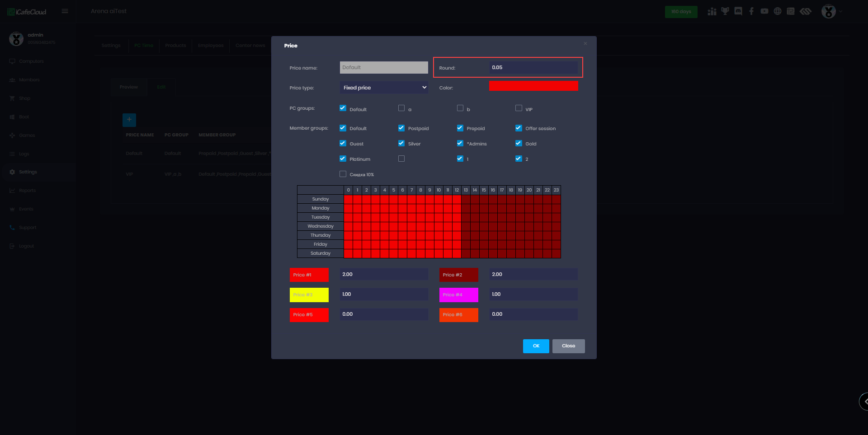The width and height of the screenshot is (868, 435).
Task: Click the trophy icon in top bar
Action: (x=725, y=11)
